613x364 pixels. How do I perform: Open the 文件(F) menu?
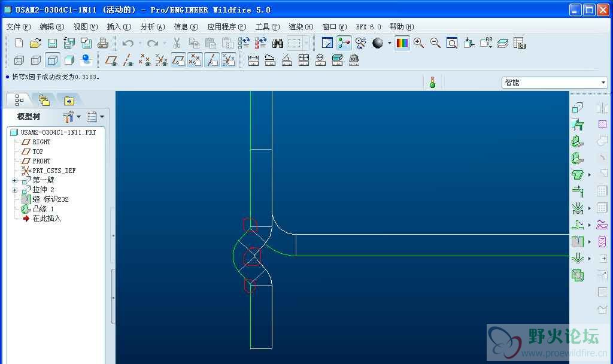(x=19, y=27)
